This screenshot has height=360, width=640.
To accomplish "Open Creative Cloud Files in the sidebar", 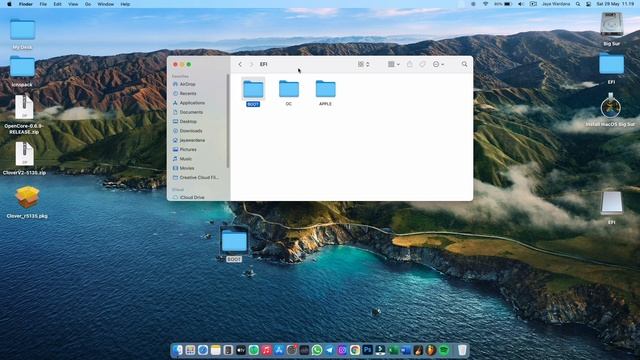I will (x=198, y=178).
